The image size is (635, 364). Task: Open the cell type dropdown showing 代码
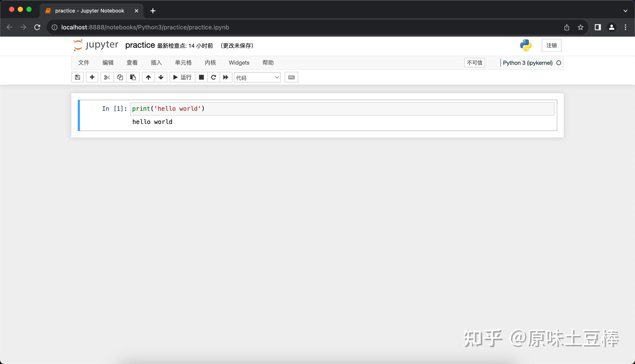(257, 77)
